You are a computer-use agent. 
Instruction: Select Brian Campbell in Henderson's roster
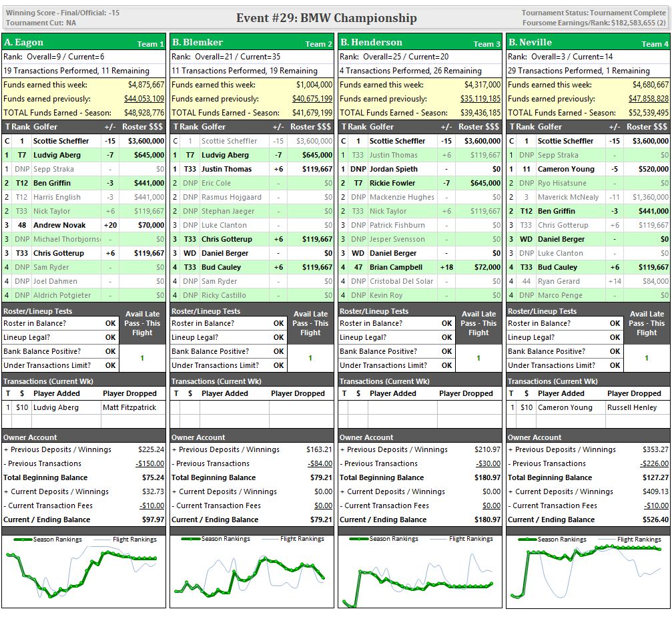point(396,267)
